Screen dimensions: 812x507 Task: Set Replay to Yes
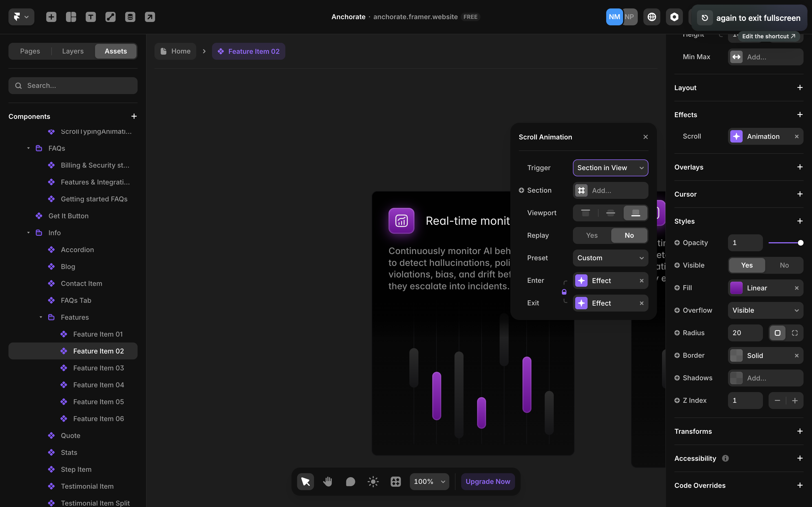592,235
